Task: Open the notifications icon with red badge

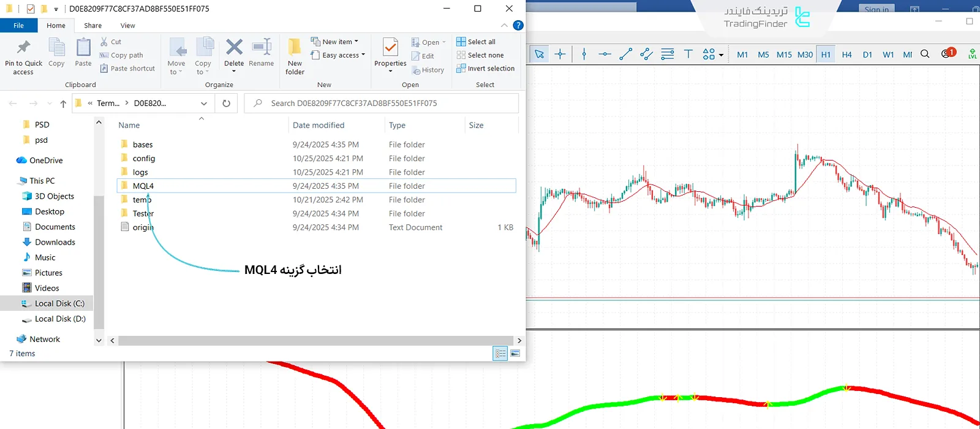Action: (x=948, y=53)
